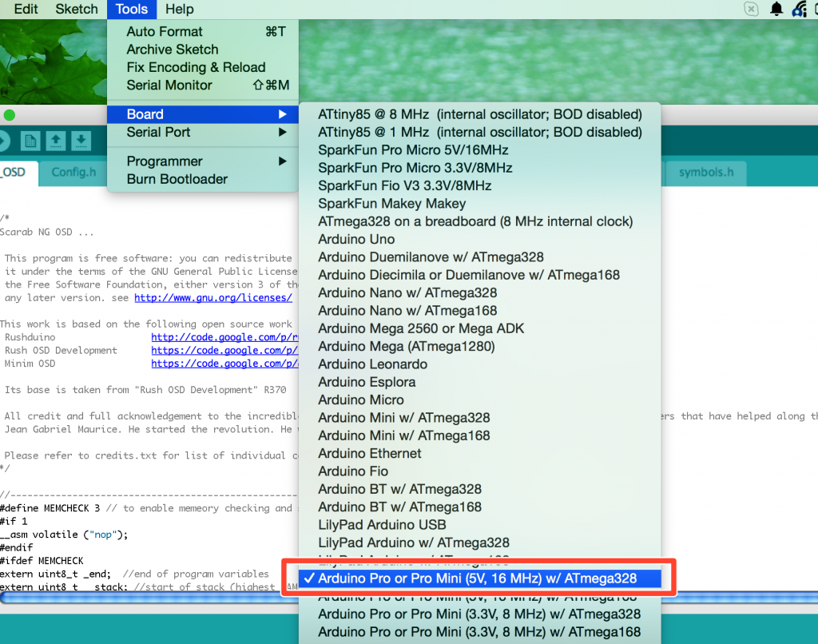This screenshot has height=644, width=818.
Task: Click the New sketch document icon
Action: pos(30,141)
